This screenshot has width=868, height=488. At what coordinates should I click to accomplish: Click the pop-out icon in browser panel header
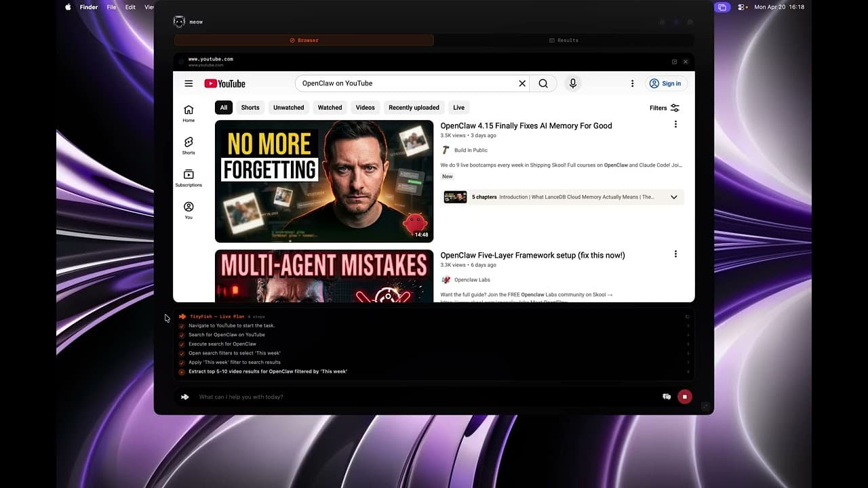tap(674, 62)
